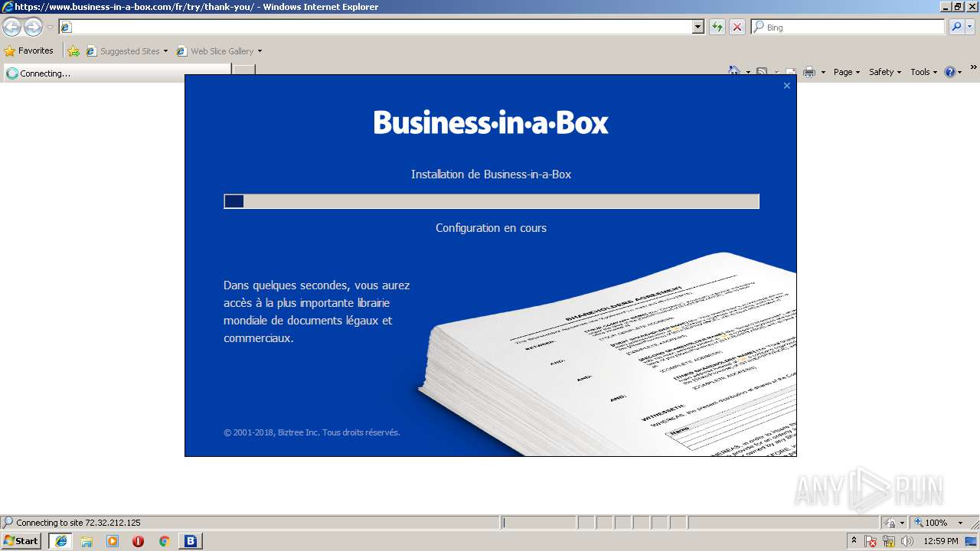Click the Business-in-a-Box logo
The height and width of the screenshot is (551, 980).
coord(491,122)
